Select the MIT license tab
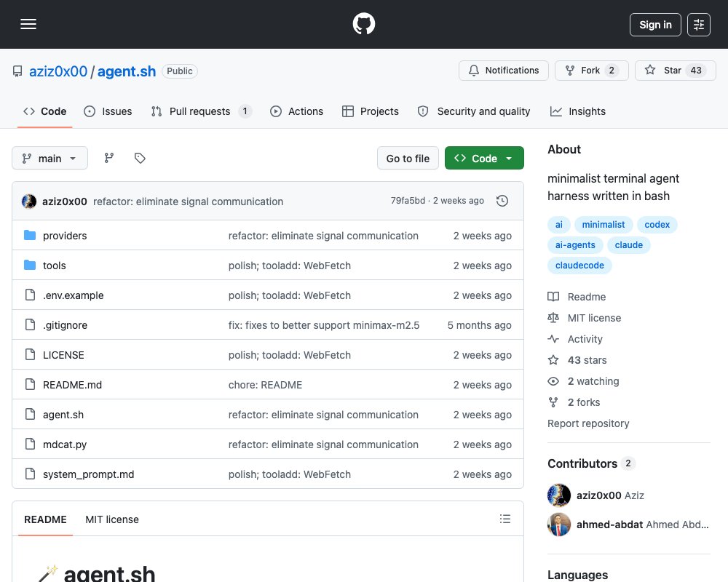The height and width of the screenshot is (582, 728). [x=112, y=519]
